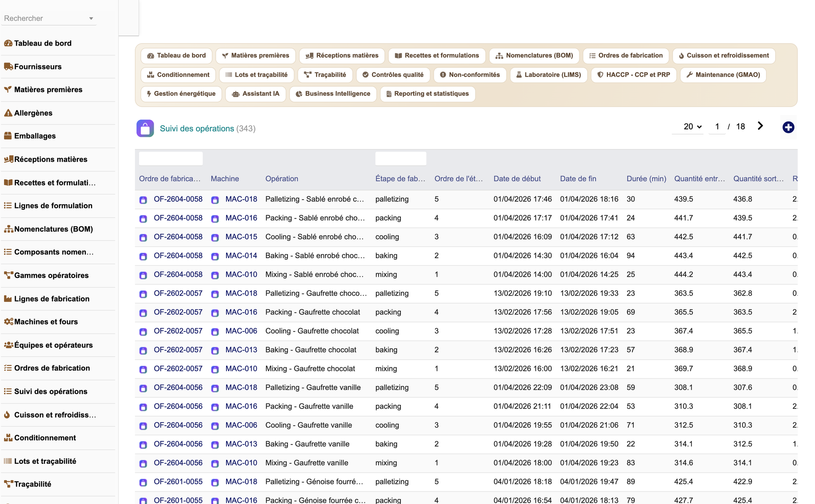815x504 pixels.
Task: Click the Machines et fours gears icon
Action: tap(8, 322)
